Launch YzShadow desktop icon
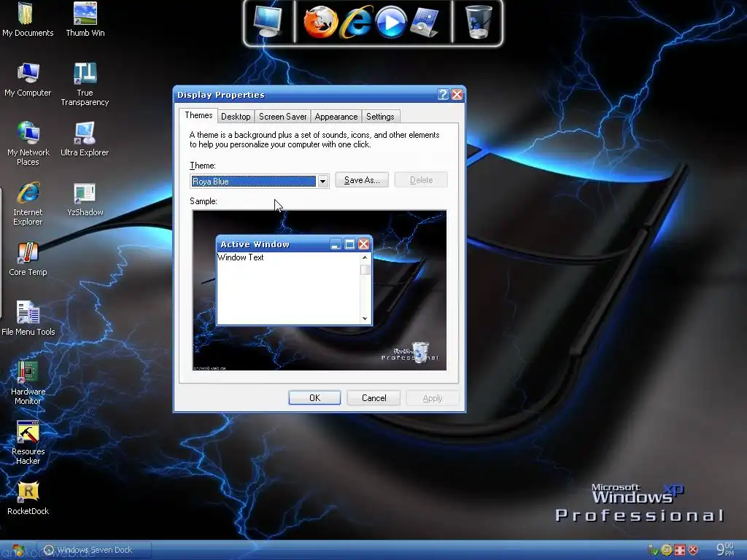 85,199
